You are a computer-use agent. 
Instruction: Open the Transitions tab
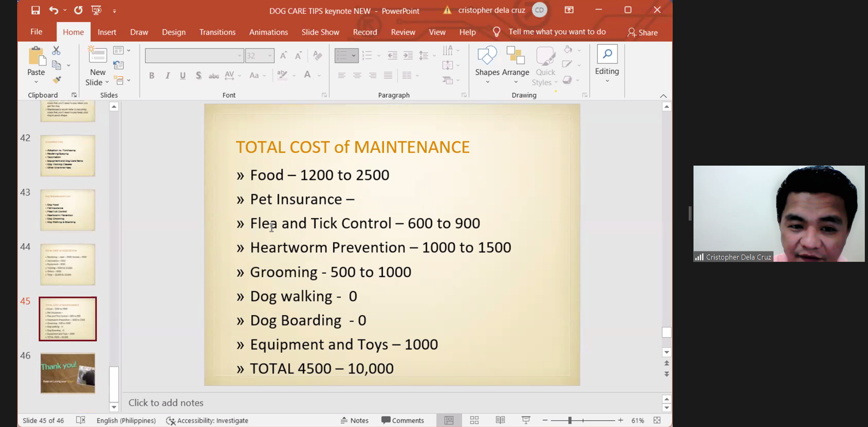(x=217, y=32)
